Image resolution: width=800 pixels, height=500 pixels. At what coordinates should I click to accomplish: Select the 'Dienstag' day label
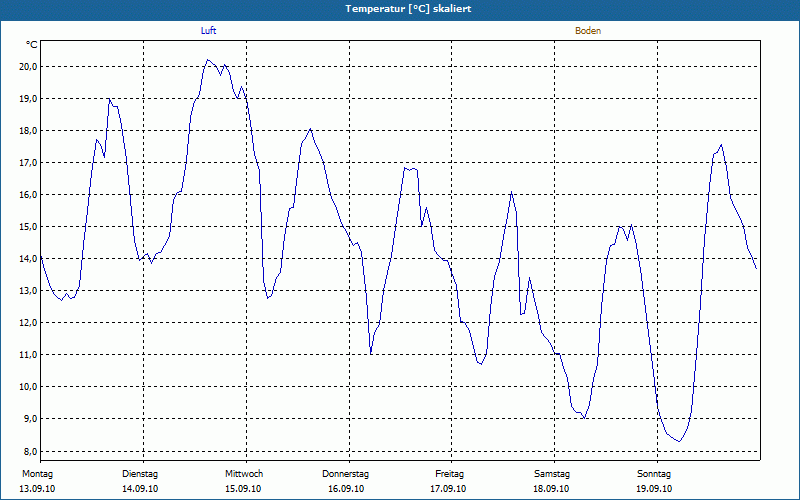140,474
